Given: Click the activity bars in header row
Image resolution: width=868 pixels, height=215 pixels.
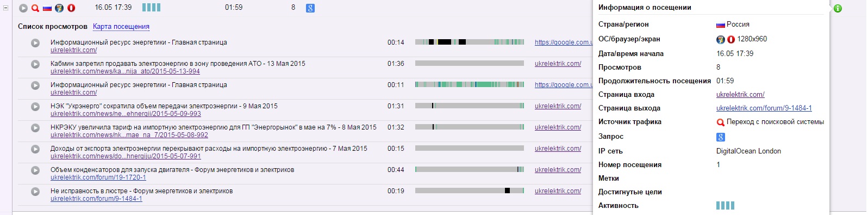Looking at the screenshot, I should [151, 8].
